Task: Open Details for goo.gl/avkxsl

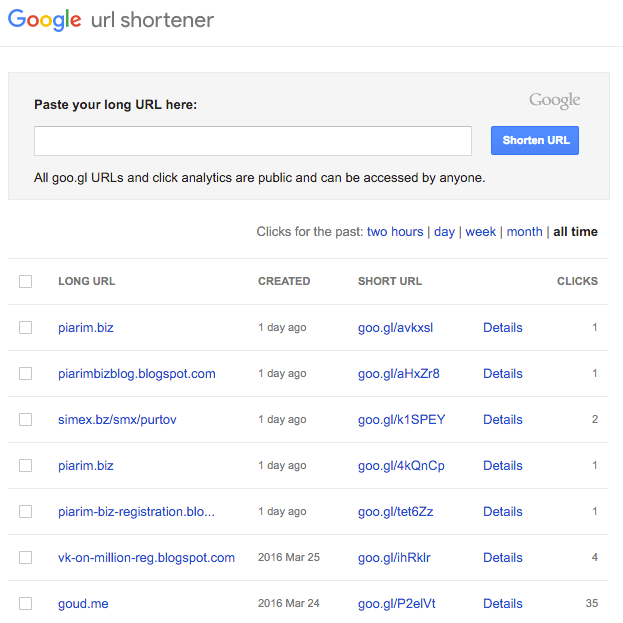Action: tap(502, 328)
